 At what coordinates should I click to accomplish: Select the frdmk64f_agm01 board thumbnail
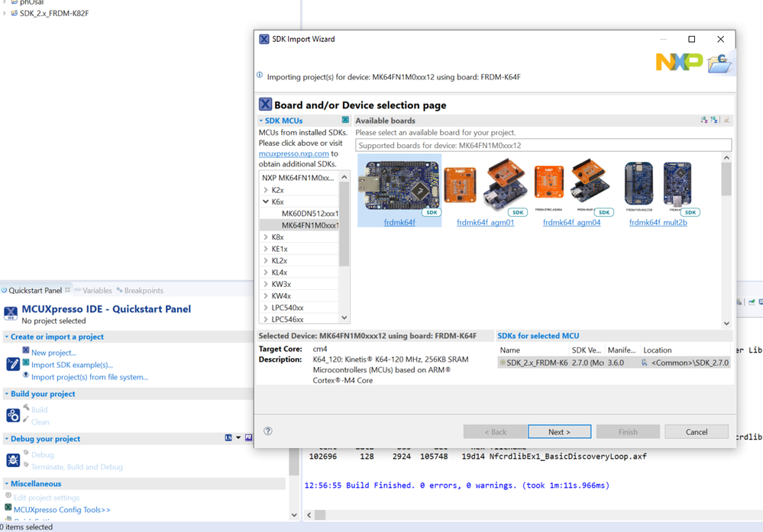click(481, 184)
